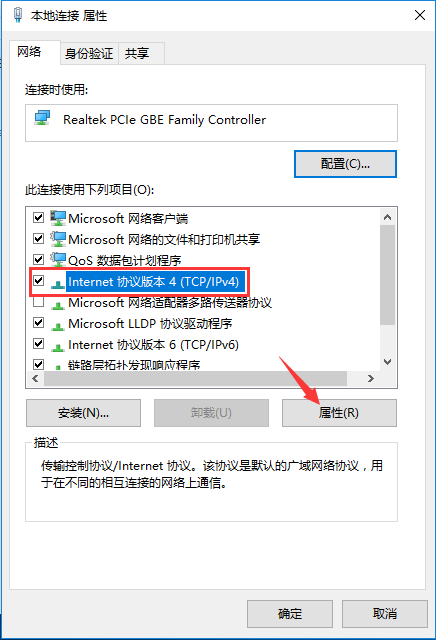Switch to the 身份验证 tab
The height and width of the screenshot is (640, 436).
coord(89,53)
